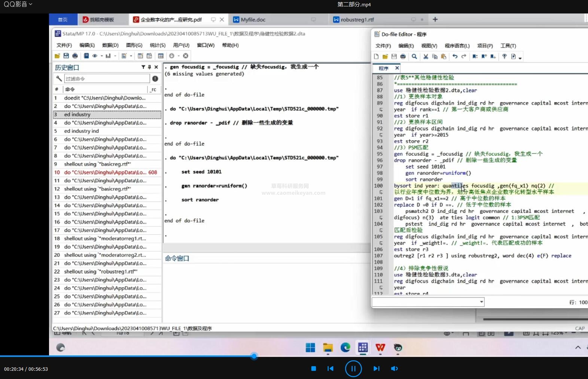The image size is (588, 379).
Task: Select the 首页 home tab
Action: point(63,19)
